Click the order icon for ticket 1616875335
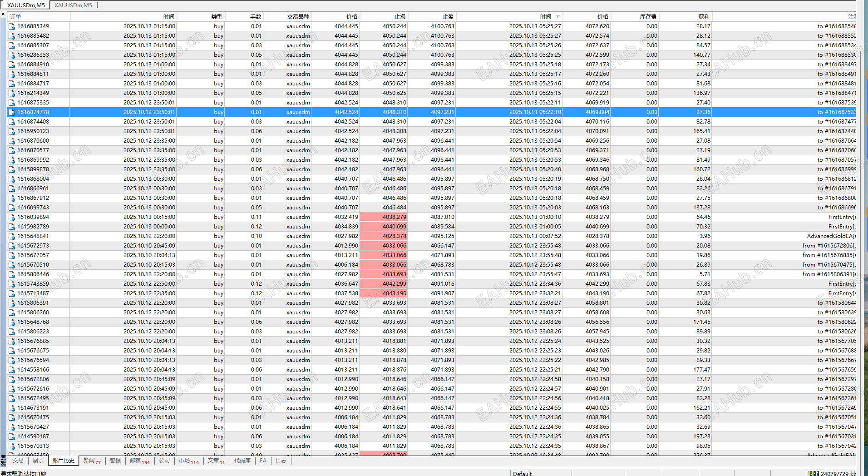The image size is (868, 476). click(x=12, y=103)
